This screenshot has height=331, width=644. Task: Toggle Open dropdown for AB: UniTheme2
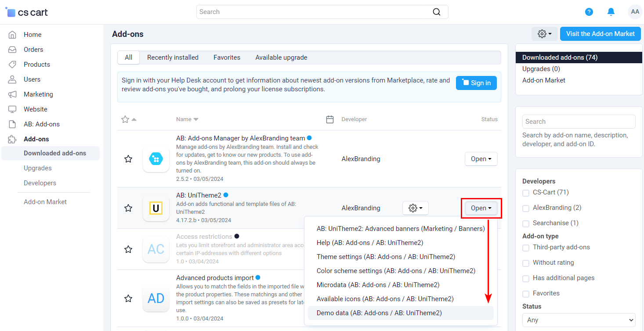pos(481,208)
